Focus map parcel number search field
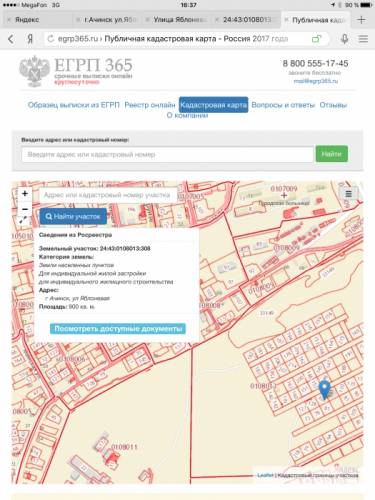 pyautogui.click(x=108, y=195)
